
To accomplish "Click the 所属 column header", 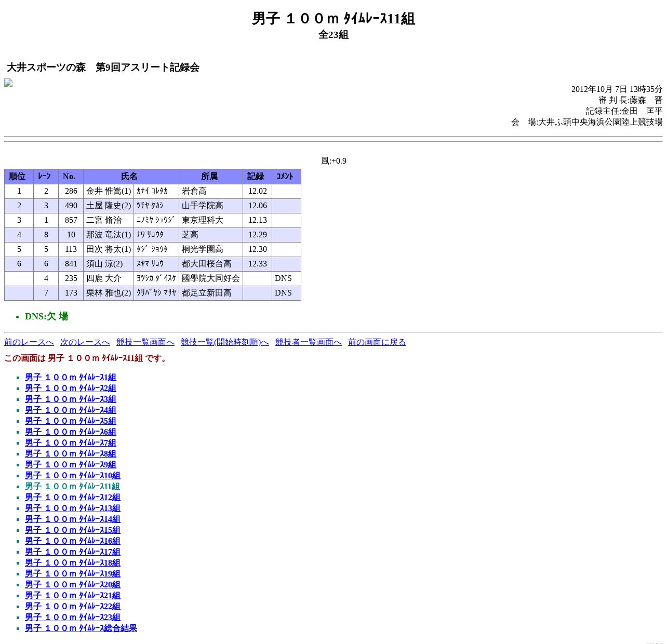I will (210, 177).
